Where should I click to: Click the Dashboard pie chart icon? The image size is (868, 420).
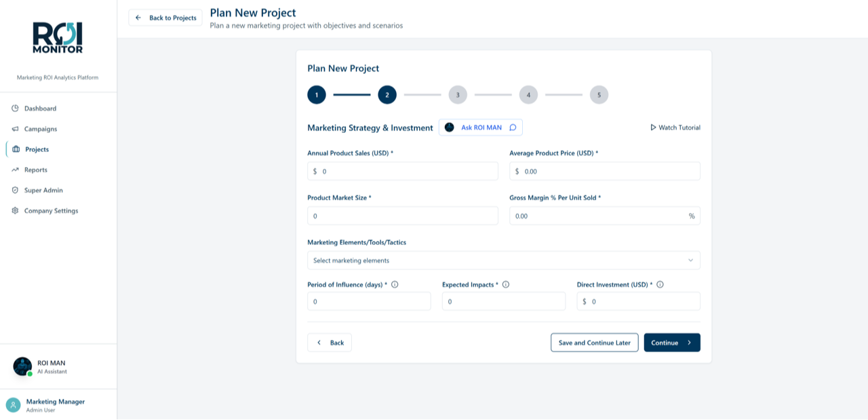click(x=15, y=109)
